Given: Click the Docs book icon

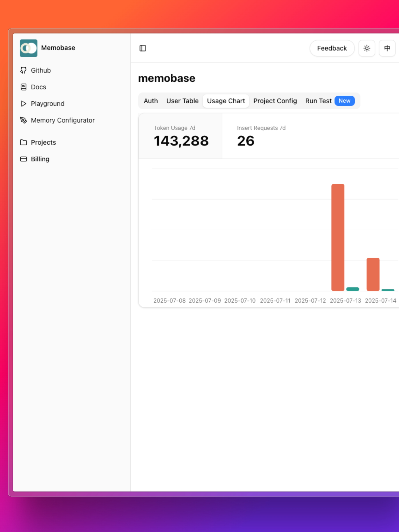Looking at the screenshot, I should (23, 87).
